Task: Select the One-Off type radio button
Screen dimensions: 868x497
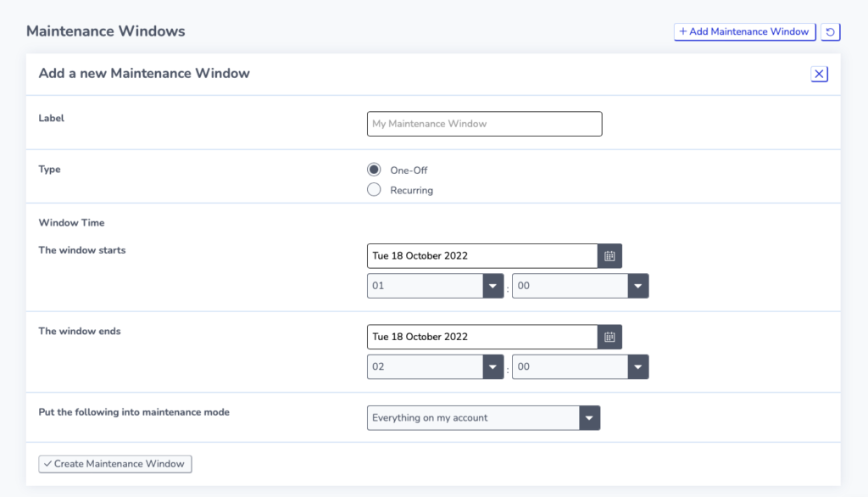Action: coord(374,170)
